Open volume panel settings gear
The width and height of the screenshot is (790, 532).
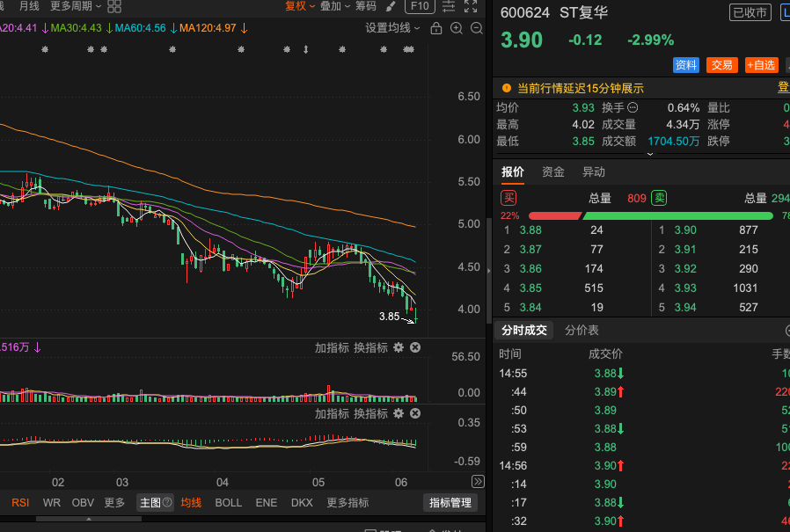pos(399,347)
